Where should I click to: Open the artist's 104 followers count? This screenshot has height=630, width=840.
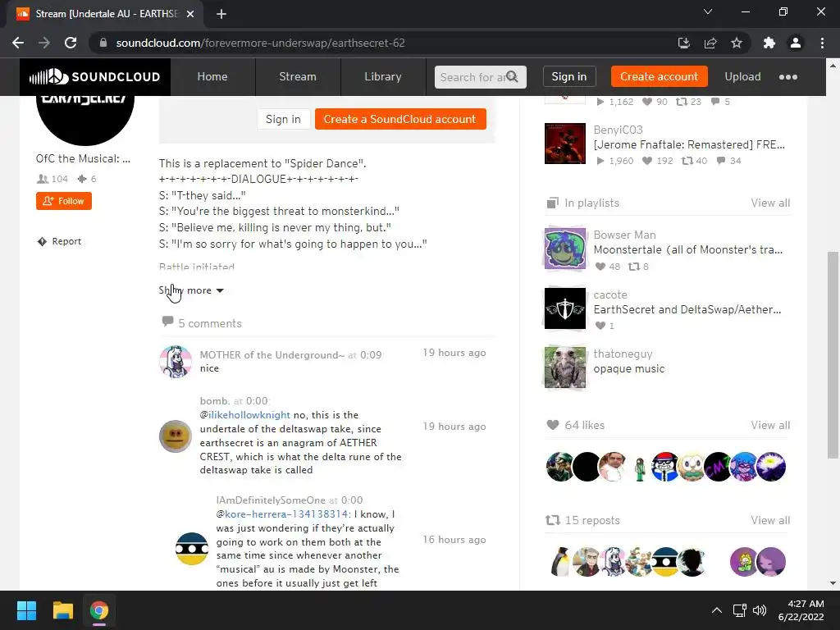pyautogui.click(x=52, y=179)
